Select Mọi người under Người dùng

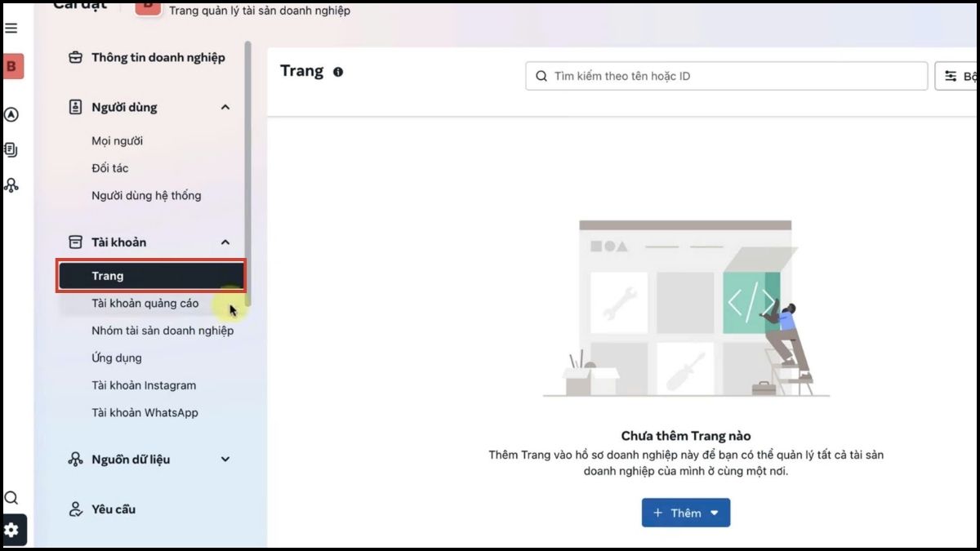tap(118, 140)
